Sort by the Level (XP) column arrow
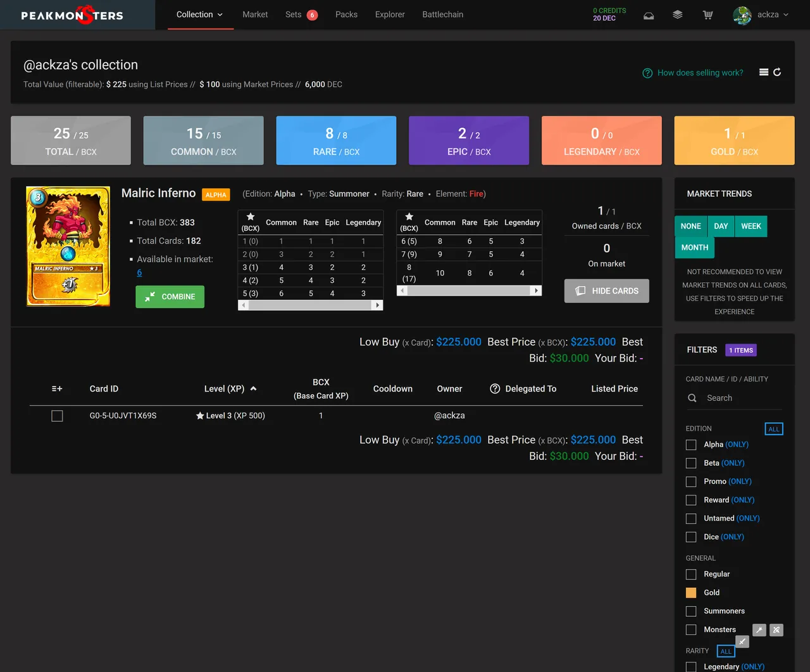This screenshot has height=672, width=810. tap(253, 389)
